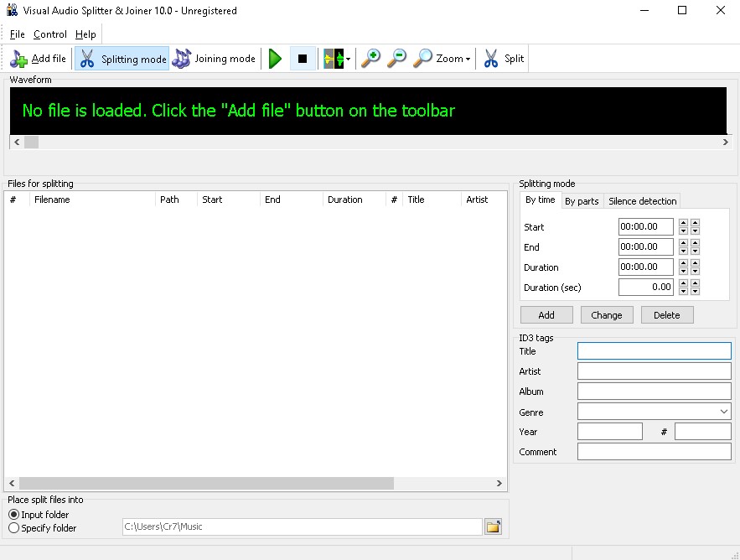Open the Zoom dropdown arrow in the toolbar
This screenshot has height=560, width=740.
[x=468, y=59]
